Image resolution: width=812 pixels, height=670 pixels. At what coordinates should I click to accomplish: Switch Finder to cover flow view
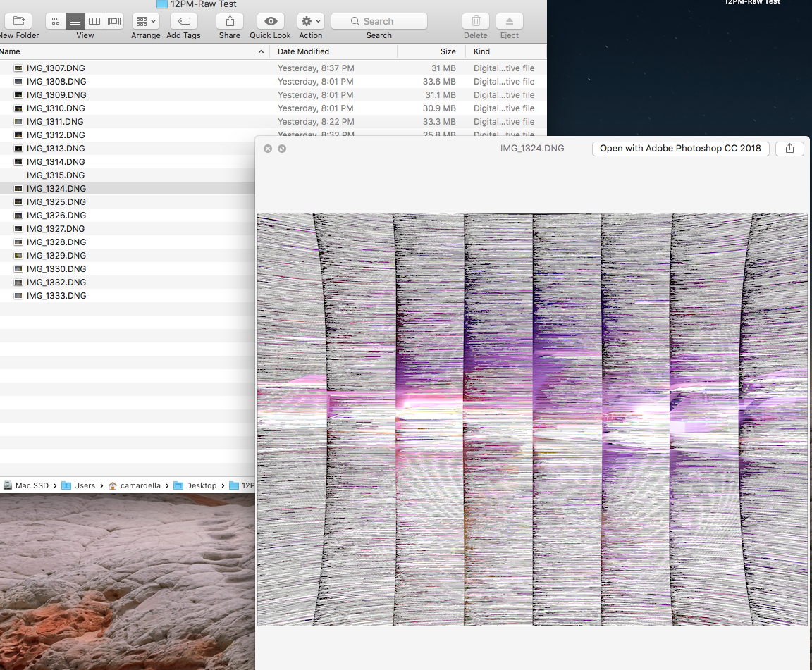[114, 21]
